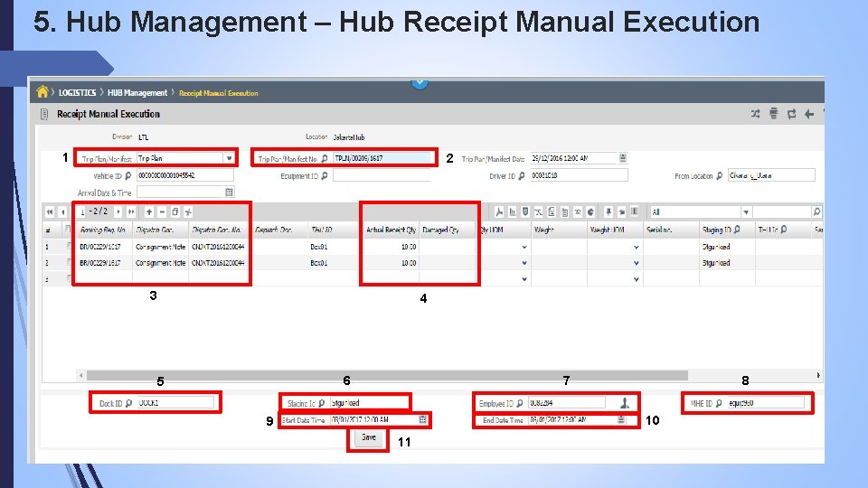Click the delete row minus icon

pyautogui.click(x=162, y=211)
